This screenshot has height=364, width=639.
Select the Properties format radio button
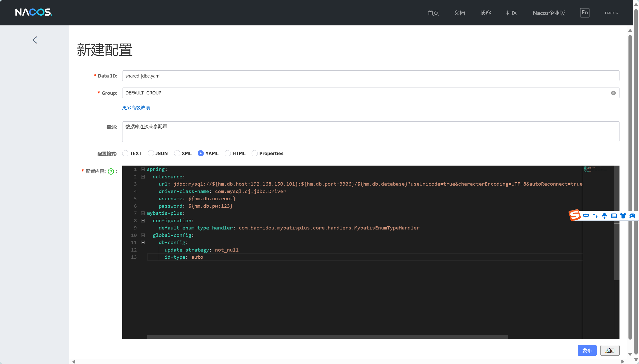point(255,153)
